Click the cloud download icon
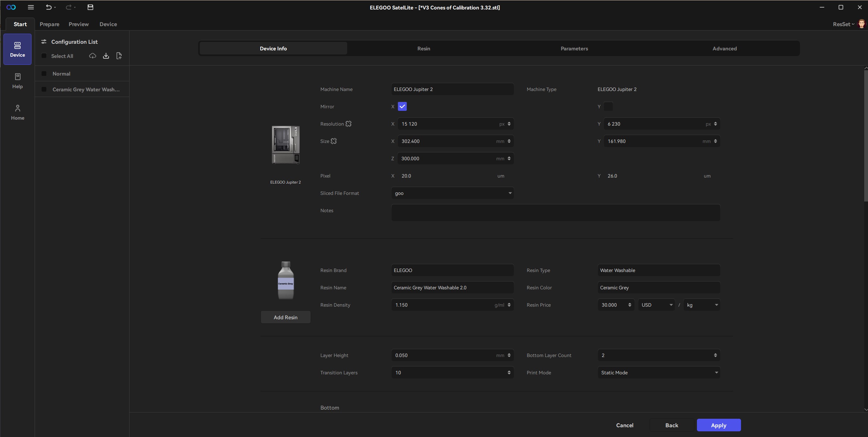 pos(93,56)
